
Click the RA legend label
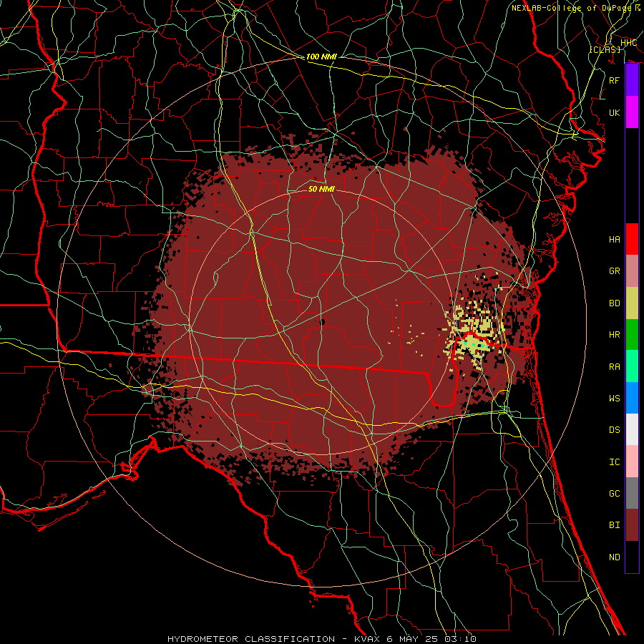615,367
